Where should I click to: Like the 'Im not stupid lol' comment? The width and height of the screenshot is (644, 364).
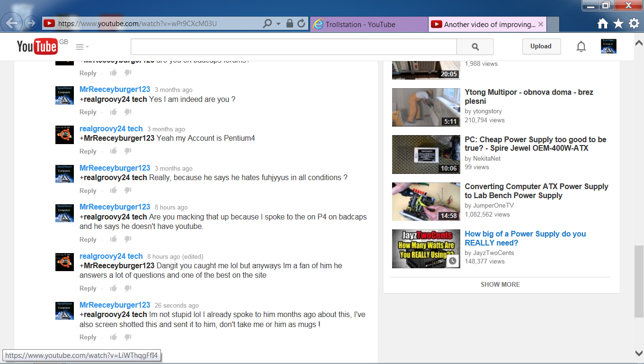114,337
